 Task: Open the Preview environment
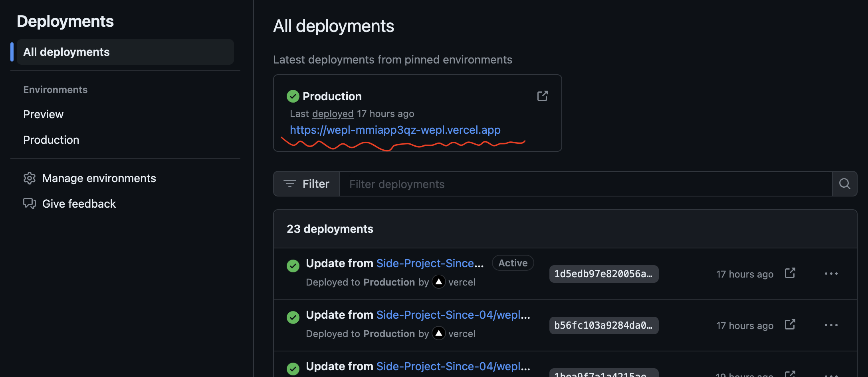pyautogui.click(x=43, y=114)
